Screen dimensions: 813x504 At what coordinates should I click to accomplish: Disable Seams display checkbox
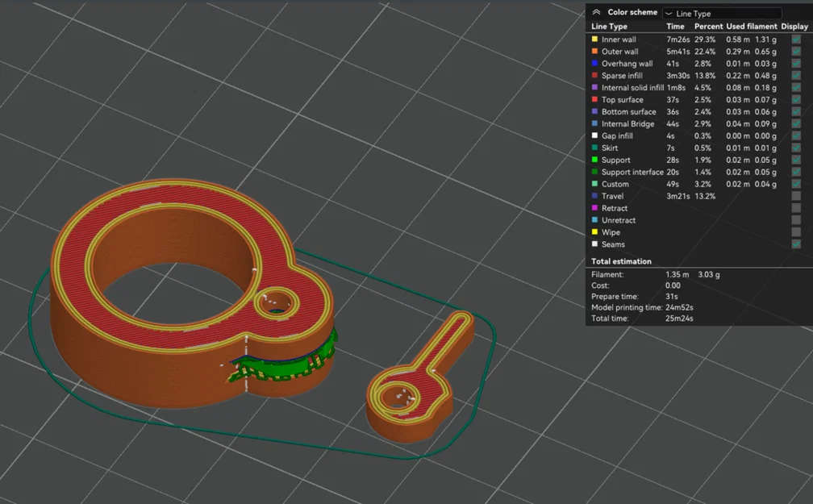796,244
